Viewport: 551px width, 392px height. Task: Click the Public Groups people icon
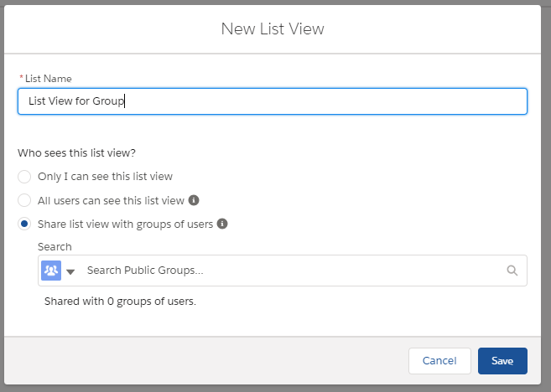coord(51,271)
